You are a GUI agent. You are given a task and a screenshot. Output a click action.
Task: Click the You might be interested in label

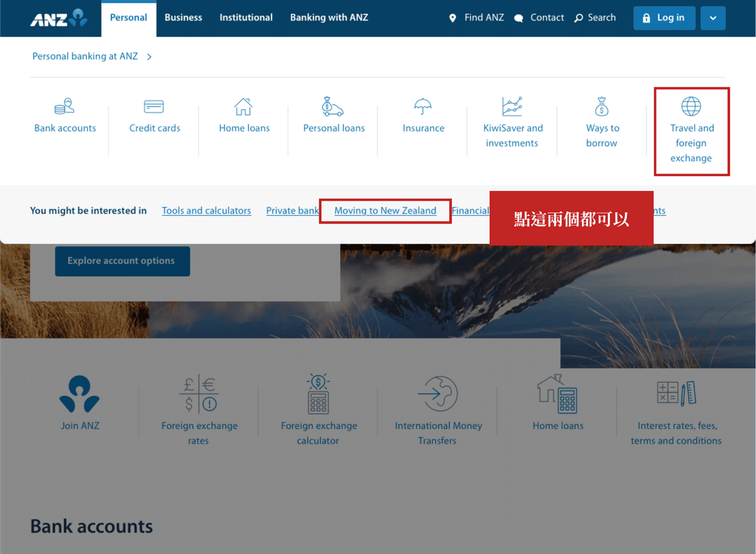88,211
